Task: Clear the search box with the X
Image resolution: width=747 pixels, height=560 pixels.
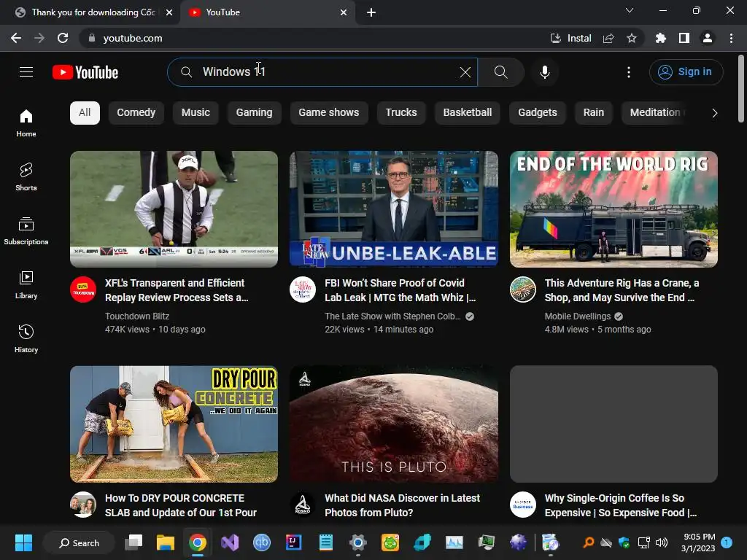Action: pyautogui.click(x=465, y=72)
